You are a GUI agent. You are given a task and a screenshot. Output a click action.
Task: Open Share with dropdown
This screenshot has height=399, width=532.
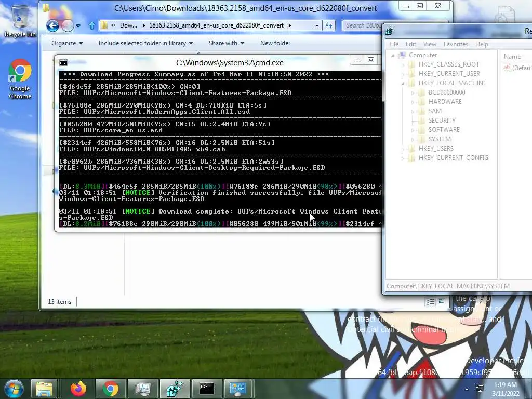click(227, 43)
